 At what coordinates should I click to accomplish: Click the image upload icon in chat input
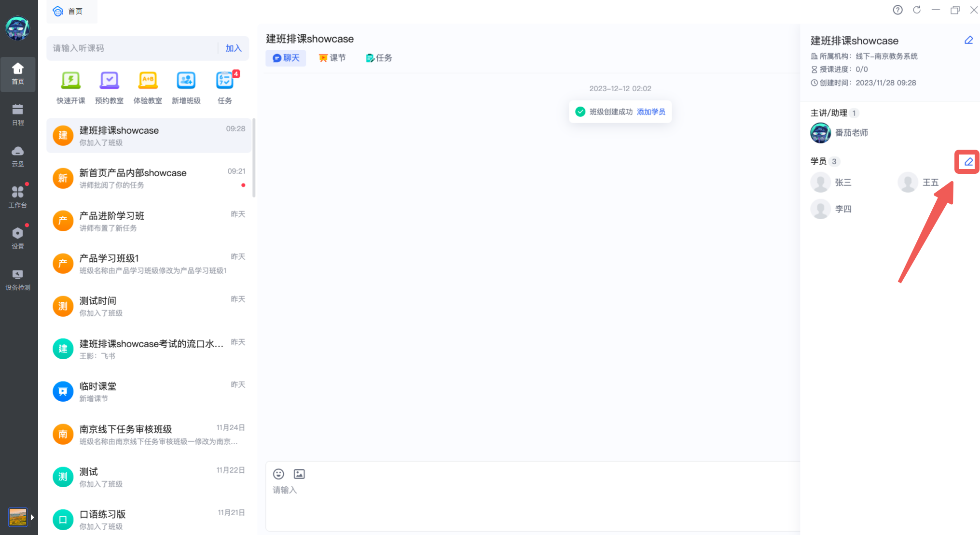coord(299,474)
